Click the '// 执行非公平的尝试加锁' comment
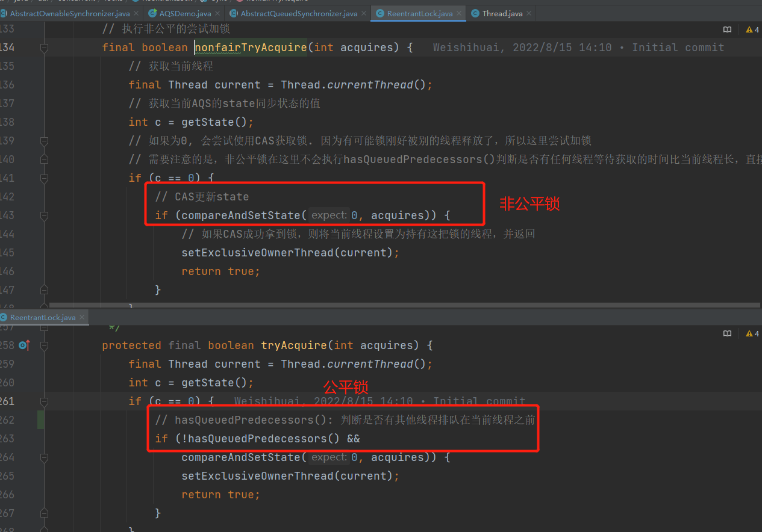Viewport: 762px width, 532px height. pos(166,29)
